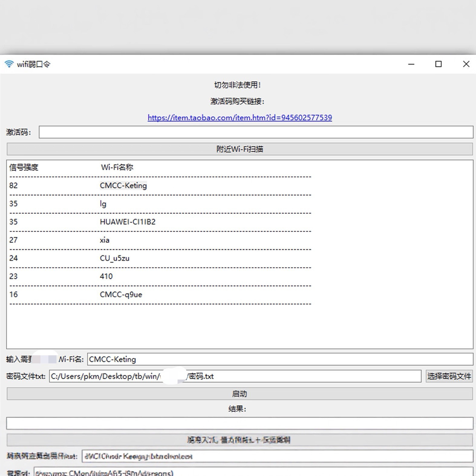Click the 切勿非法使用 warning text
Screen dimensions: 476x476
[x=238, y=85]
